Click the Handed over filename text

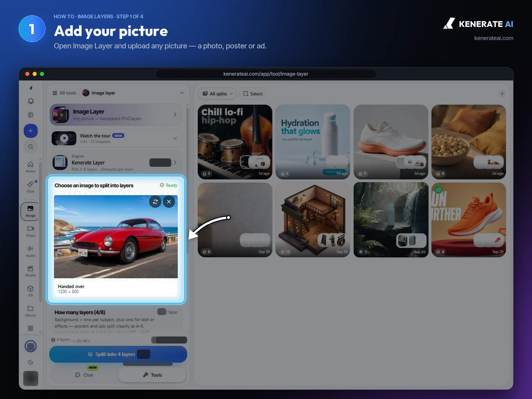71,286
